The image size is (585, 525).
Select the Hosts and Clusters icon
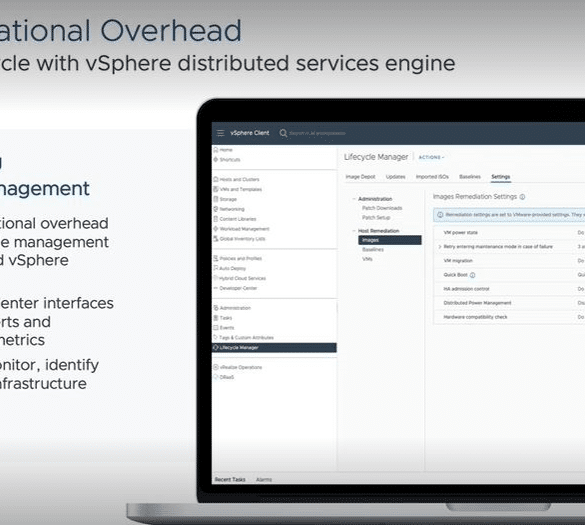tap(216, 179)
